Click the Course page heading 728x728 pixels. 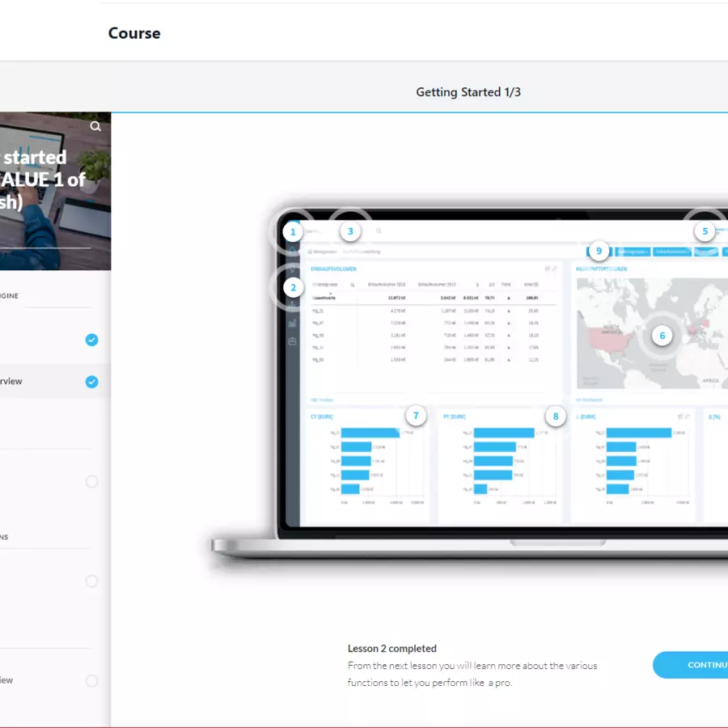[134, 33]
